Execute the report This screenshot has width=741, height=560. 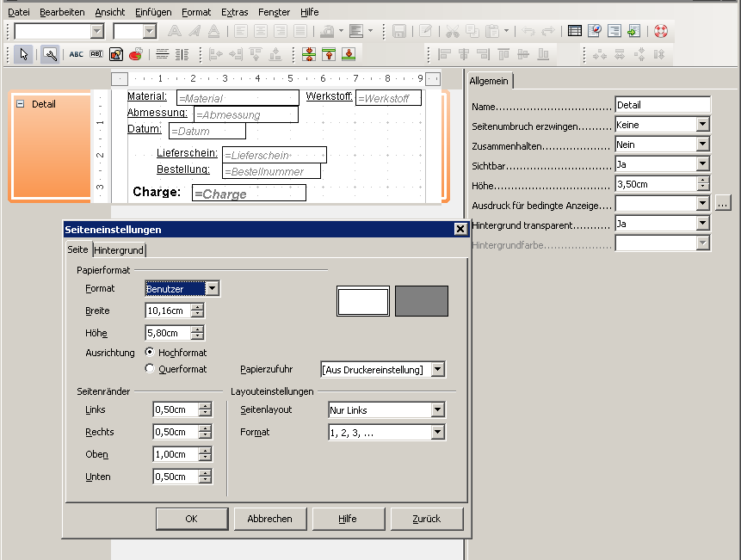(x=633, y=31)
